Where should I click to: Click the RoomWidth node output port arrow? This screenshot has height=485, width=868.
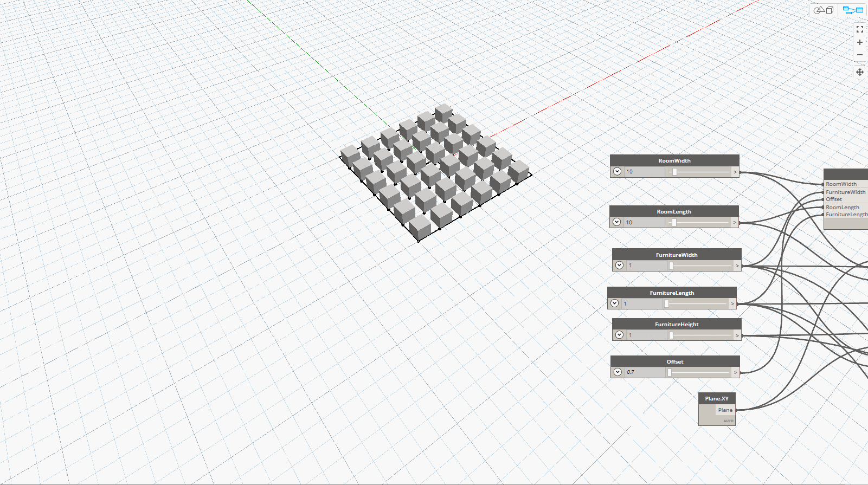point(735,172)
